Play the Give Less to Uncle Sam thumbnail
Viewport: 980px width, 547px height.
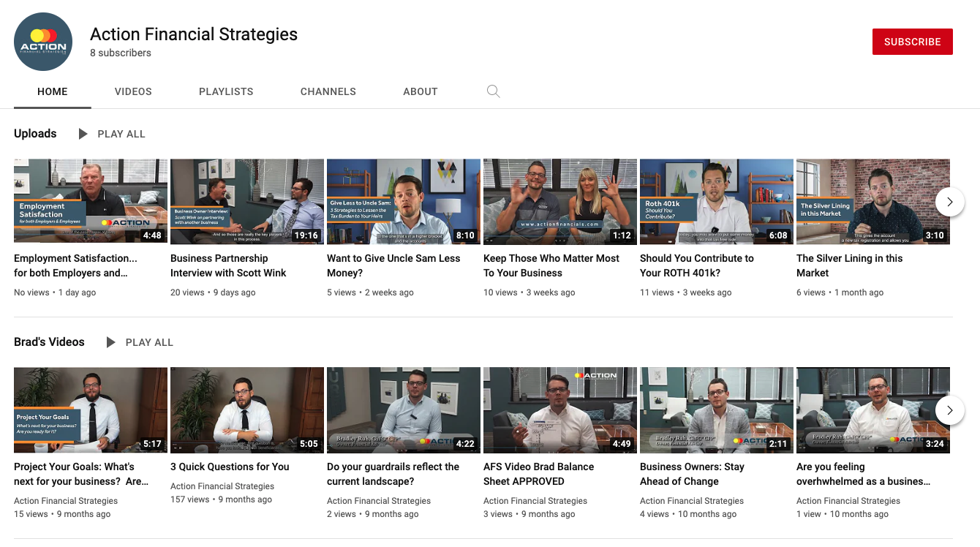point(404,201)
